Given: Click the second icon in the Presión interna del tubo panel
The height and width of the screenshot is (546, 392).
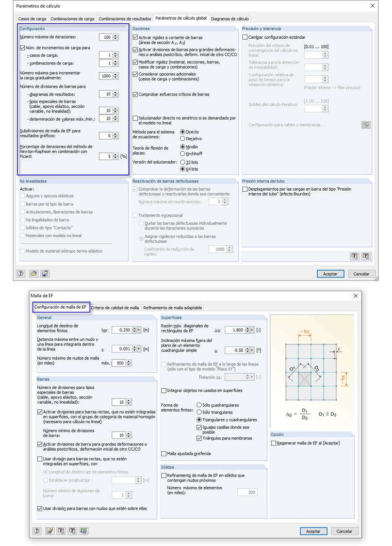Looking at the screenshot, I should [366, 256].
